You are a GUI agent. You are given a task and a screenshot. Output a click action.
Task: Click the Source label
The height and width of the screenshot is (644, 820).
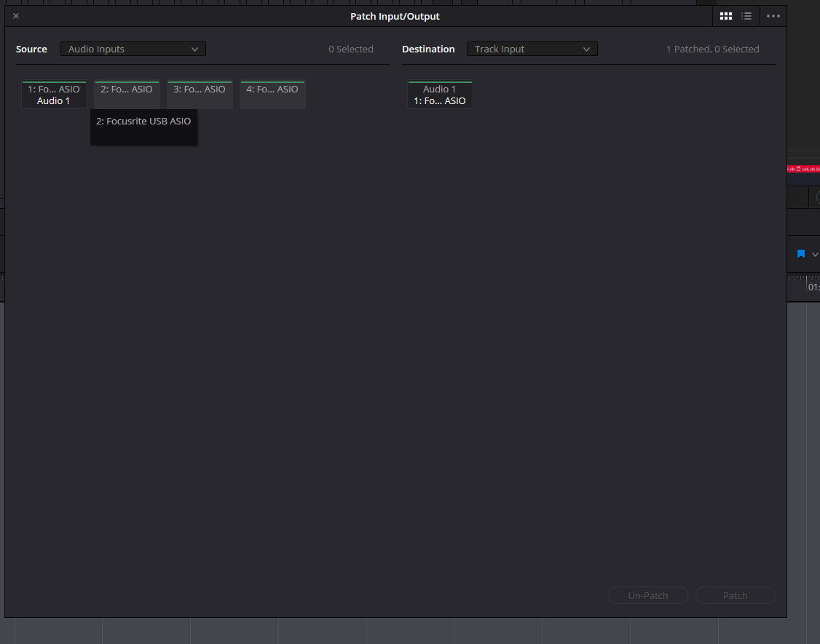[31, 49]
